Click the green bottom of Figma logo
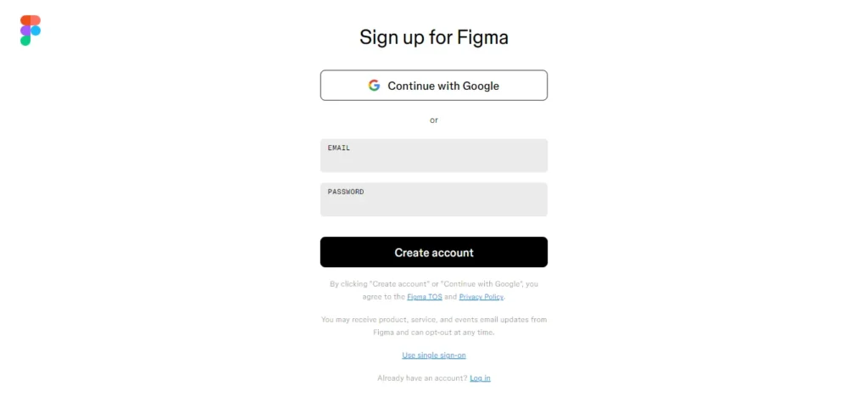The width and height of the screenshot is (868, 408). 25,41
